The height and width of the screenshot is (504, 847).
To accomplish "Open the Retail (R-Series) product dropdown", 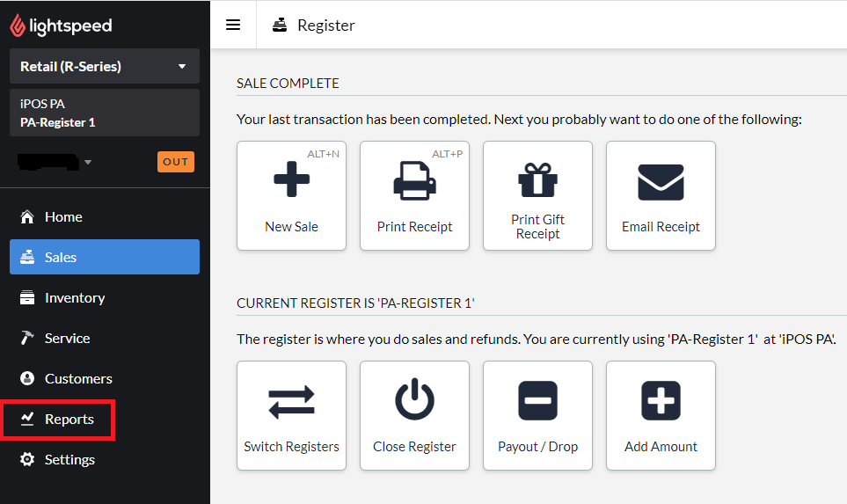I will pyautogui.click(x=105, y=67).
